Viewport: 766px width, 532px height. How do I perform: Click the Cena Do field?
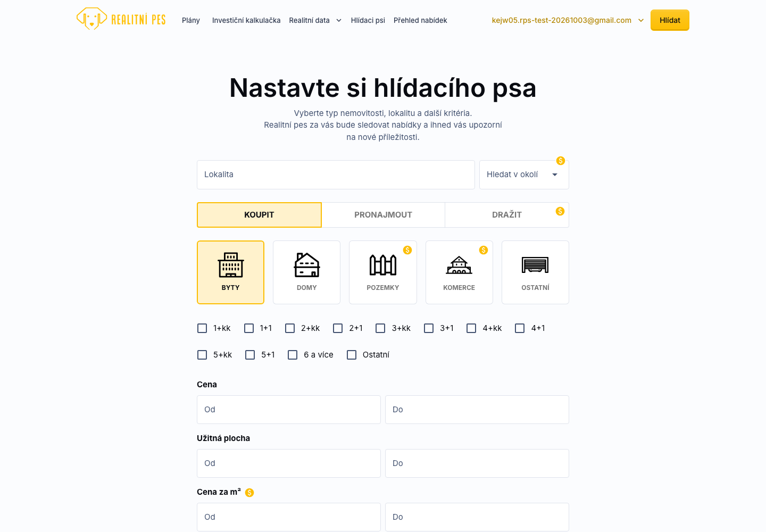click(477, 410)
